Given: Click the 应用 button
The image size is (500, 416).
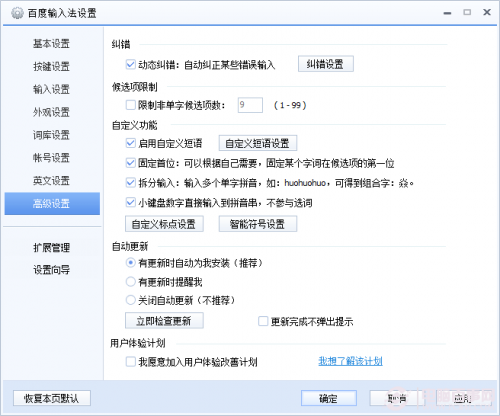Looking at the screenshot, I should (x=463, y=398).
